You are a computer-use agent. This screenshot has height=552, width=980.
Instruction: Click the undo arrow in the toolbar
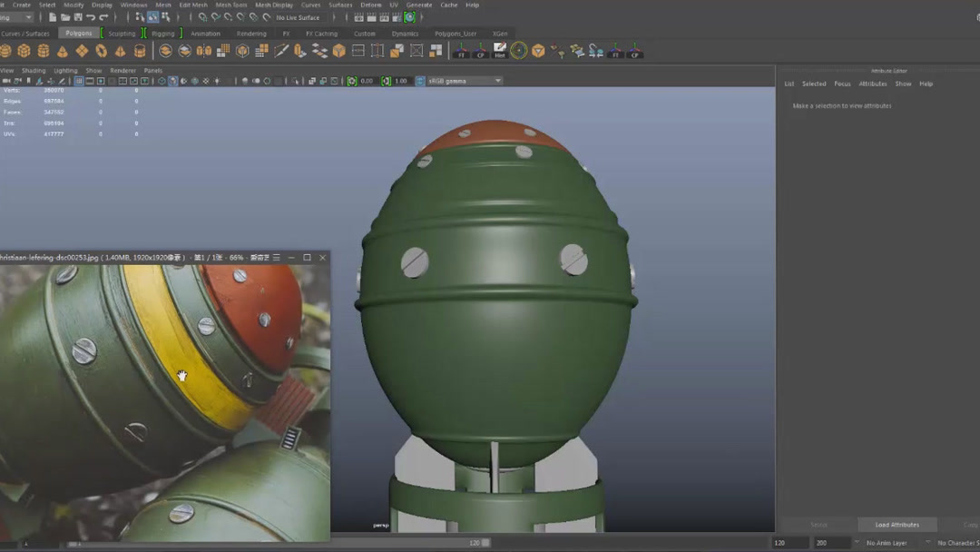91,17
